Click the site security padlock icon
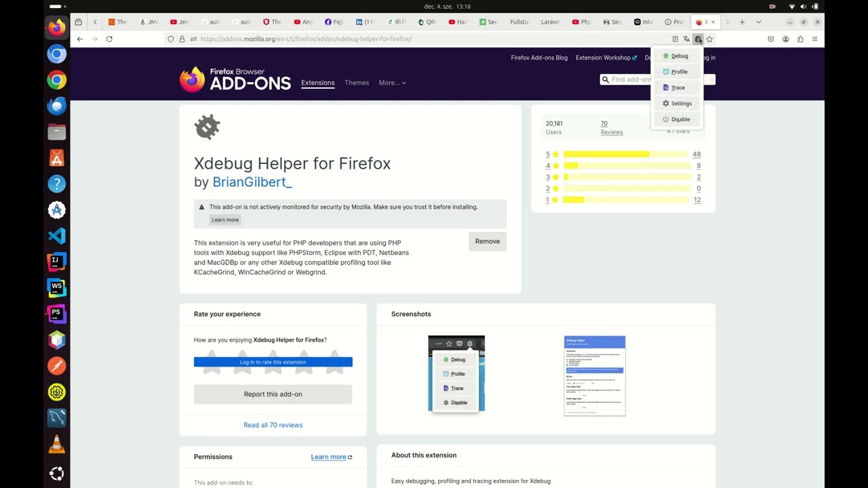The width and height of the screenshot is (868, 488). [x=182, y=39]
